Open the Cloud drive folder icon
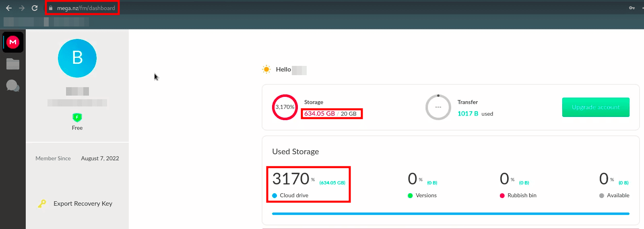 [x=13, y=64]
